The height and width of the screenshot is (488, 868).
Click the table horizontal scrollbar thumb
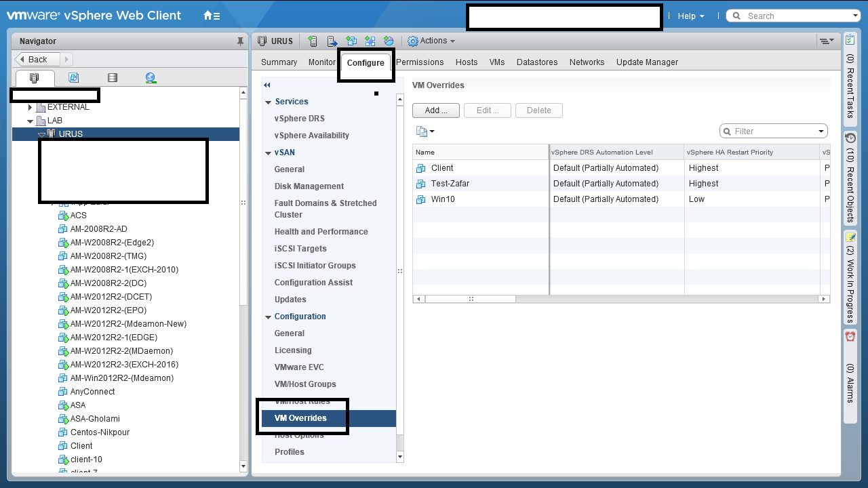click(x=471, y=299)
